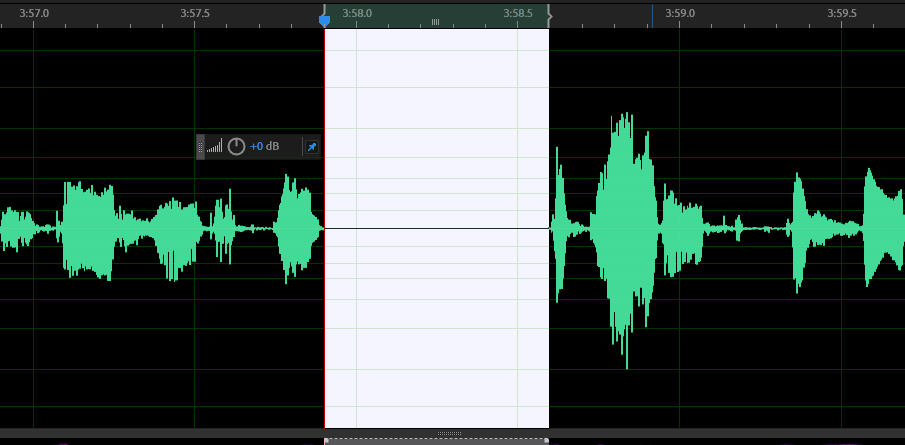Click the 3:57.5 time label

195,13
